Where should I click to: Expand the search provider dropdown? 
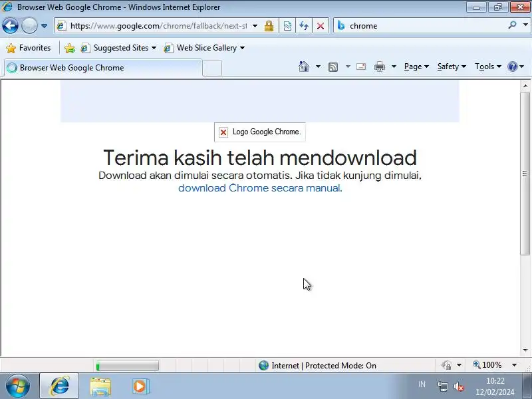[525, 25]
